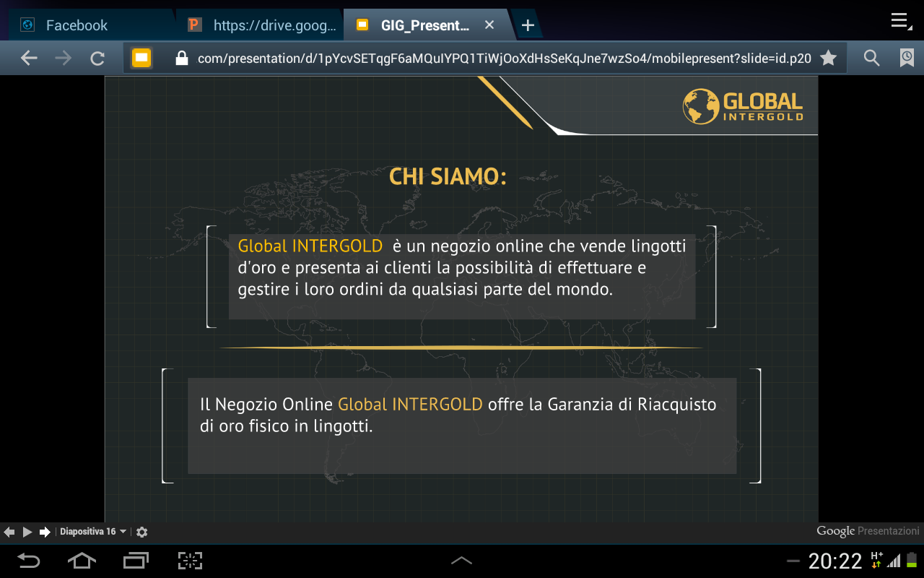Image resolution: width=924 pixels, height=578 pixels.
Task: Click the 'negozio online che vende lingotti' paragraph
Action: 462,267
